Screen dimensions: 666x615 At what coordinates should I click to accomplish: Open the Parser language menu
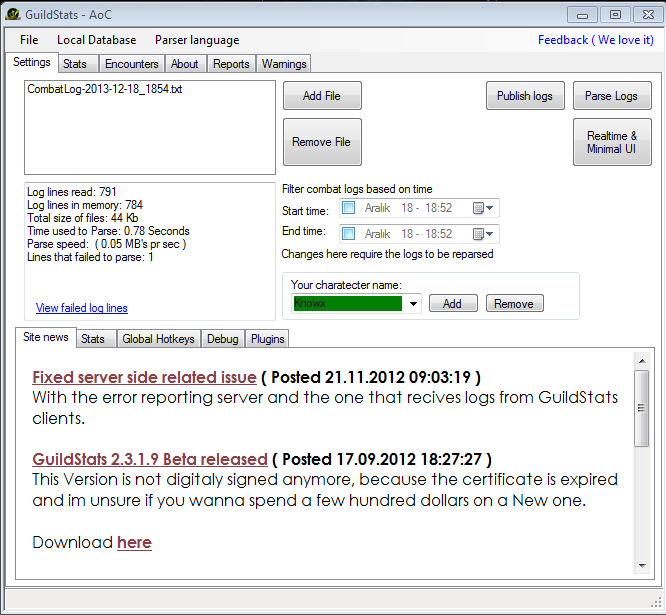click(197, 40)
